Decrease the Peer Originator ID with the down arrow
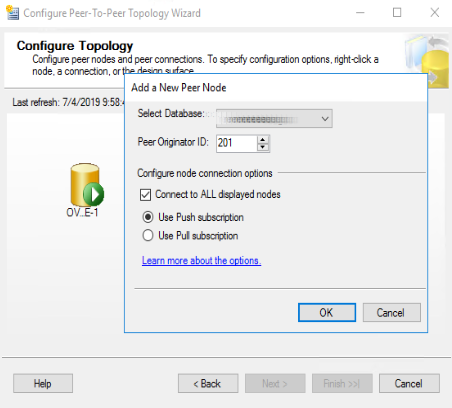Image resolution: width=452 pixels, height=408 pixels. pos(263,147)
